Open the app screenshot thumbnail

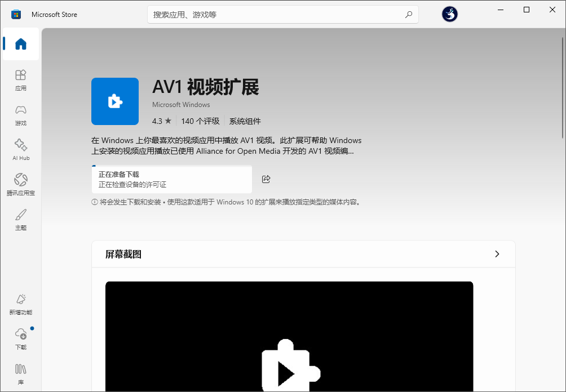pos(289,336)
